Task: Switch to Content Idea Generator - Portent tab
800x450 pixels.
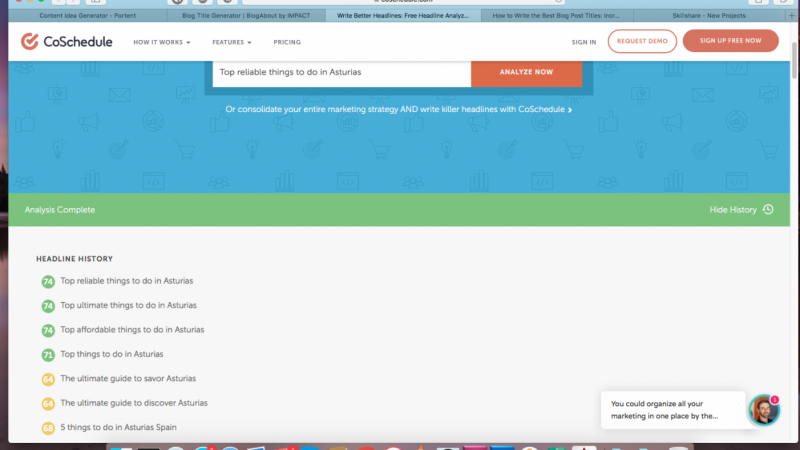Action: (88, 16)
